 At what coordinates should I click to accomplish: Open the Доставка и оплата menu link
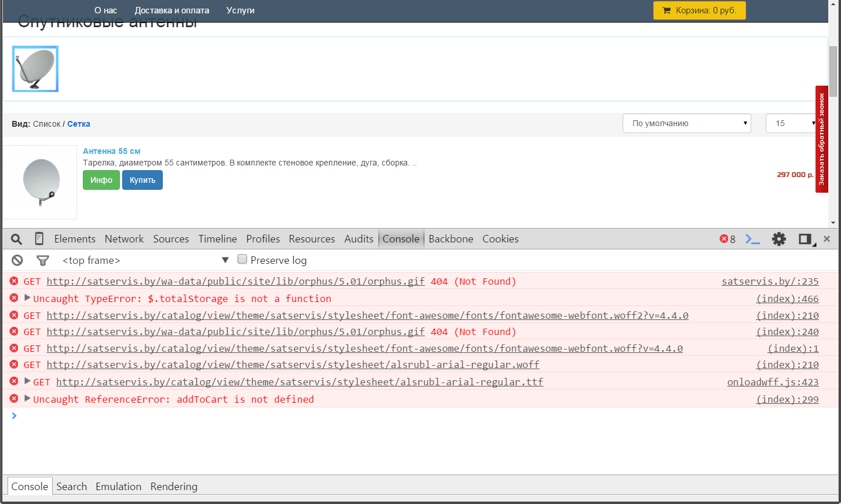172,10
